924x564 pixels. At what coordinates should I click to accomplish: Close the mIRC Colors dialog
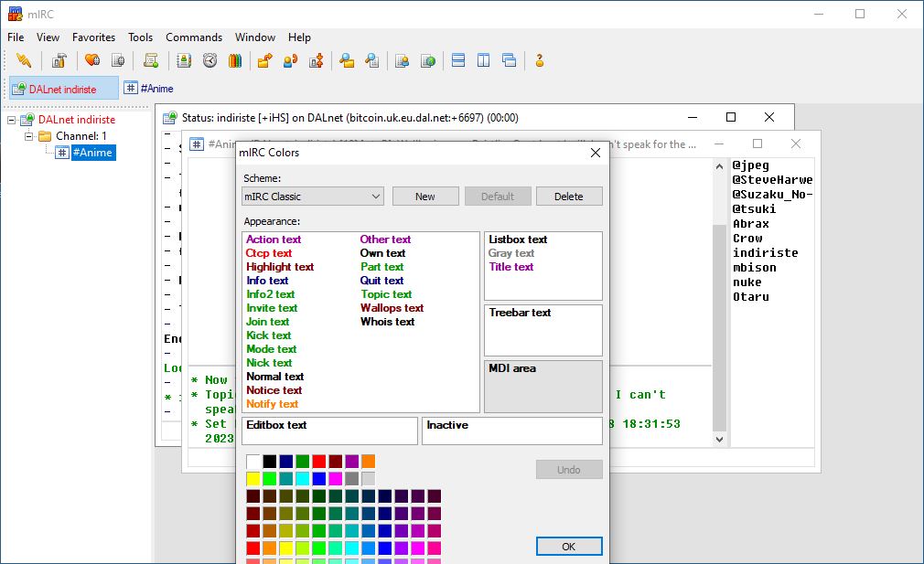(596, 153)
